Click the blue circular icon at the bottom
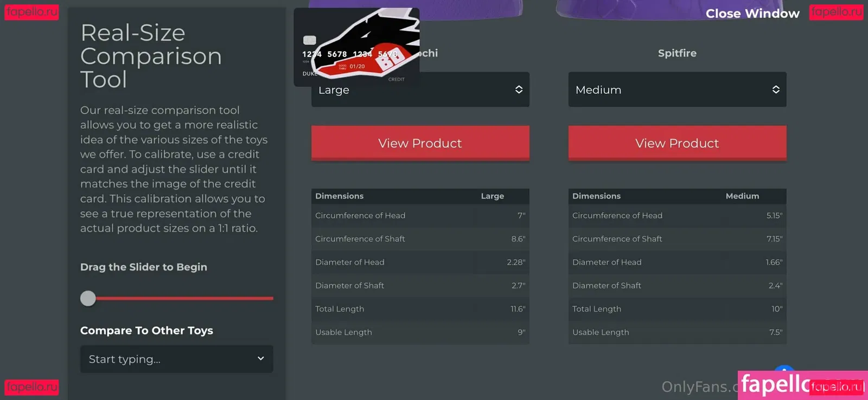Viewport: 868px width, 400px height. click(x=784, y=370)
